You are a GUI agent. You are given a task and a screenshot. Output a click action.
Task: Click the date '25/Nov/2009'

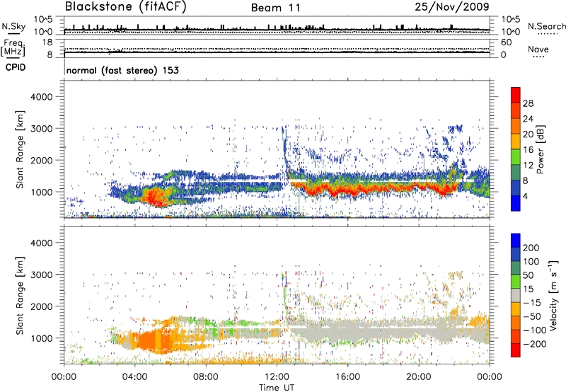pos(452,7)
